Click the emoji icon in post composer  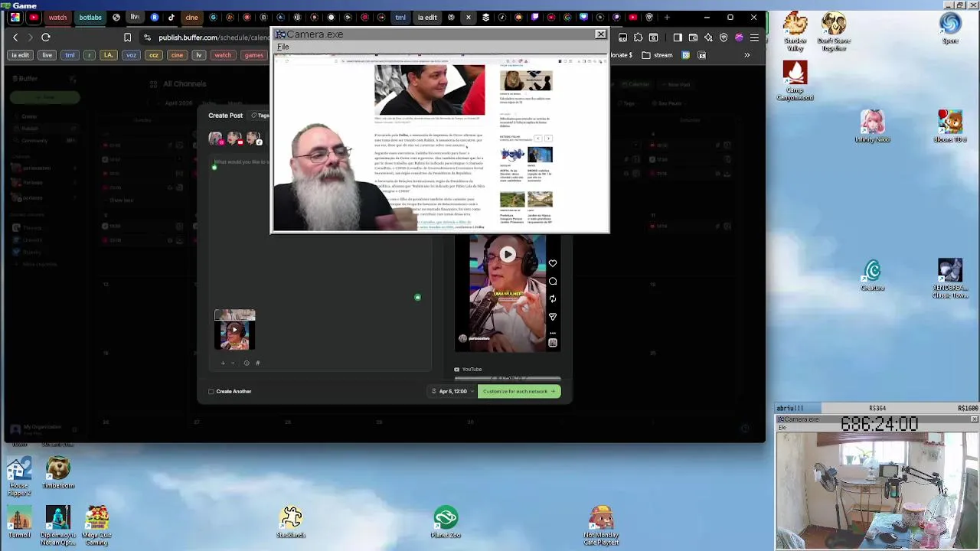pyautogui.click(x=247, y=363)
